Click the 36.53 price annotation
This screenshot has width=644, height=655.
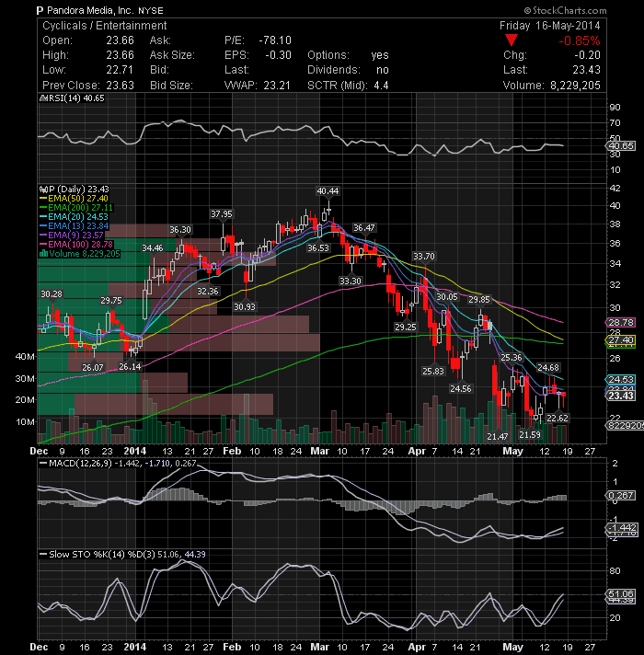pos(317,248)
